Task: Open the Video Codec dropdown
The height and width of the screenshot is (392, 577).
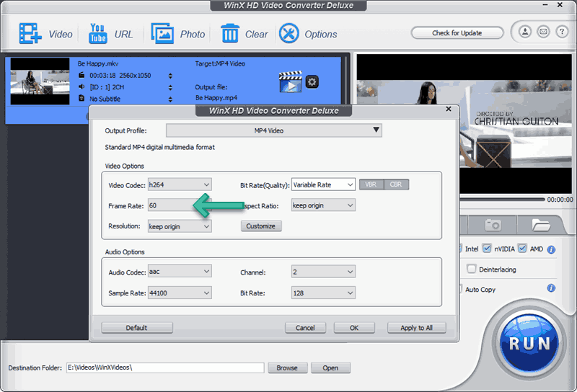Action: pyautogui.click(x=180, y=184)
